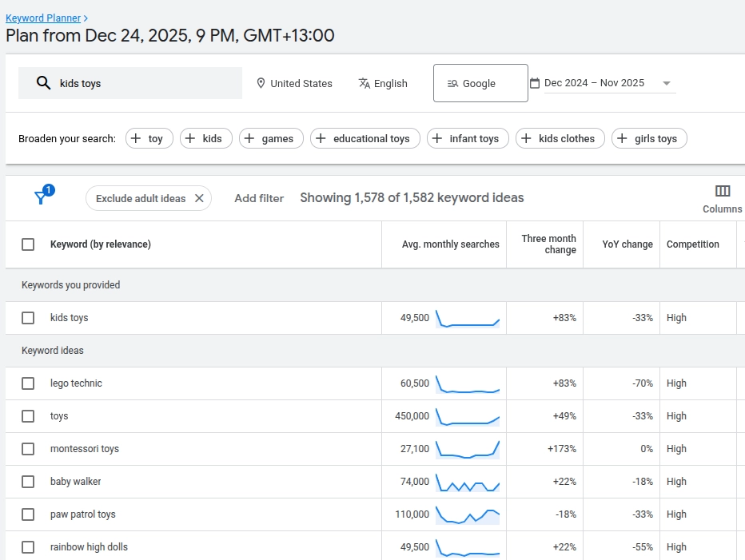Click Add filter
Viewport: 745px width, 560px height.
(259, 198)
